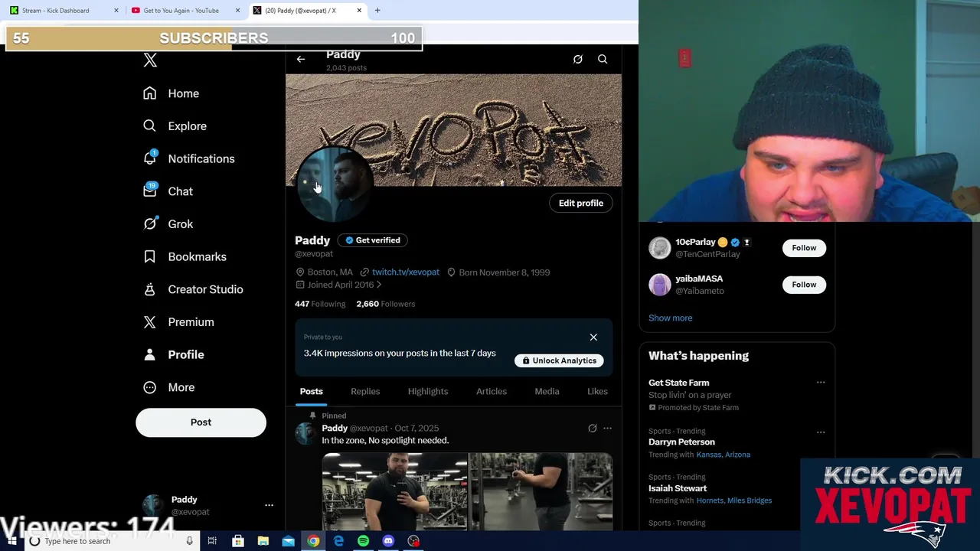The image size is (980, 551).
Task: Click the Grok icon in the profile header
Action: (578, 59)
